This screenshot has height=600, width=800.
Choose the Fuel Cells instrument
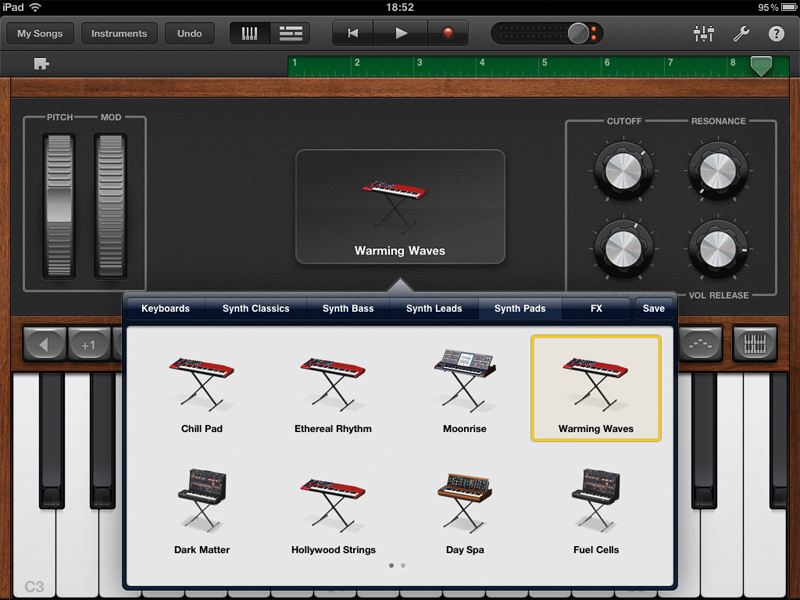(x=596, y=512)
